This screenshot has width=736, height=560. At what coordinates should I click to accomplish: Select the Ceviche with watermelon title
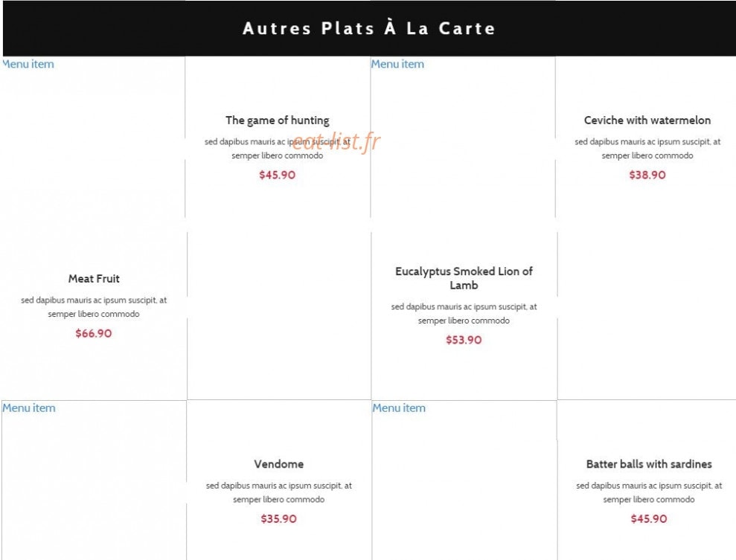[647, 120]
